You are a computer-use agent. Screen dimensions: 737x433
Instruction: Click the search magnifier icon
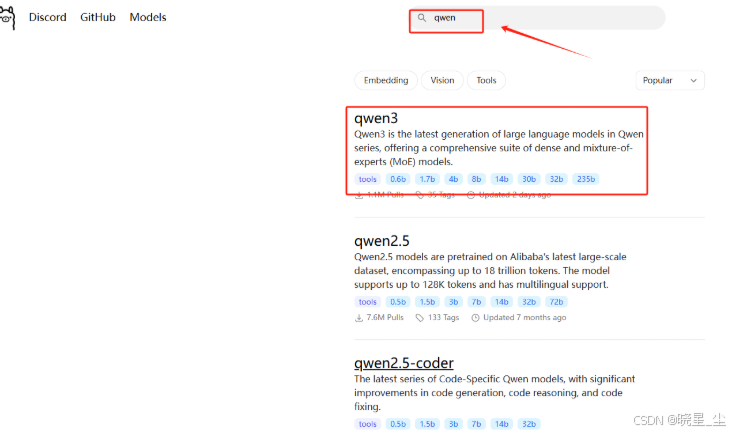(422, 17)
